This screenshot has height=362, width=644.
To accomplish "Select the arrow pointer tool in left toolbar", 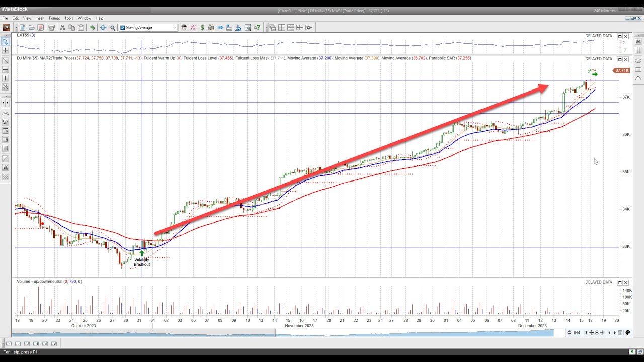I will tap(6, 41).
